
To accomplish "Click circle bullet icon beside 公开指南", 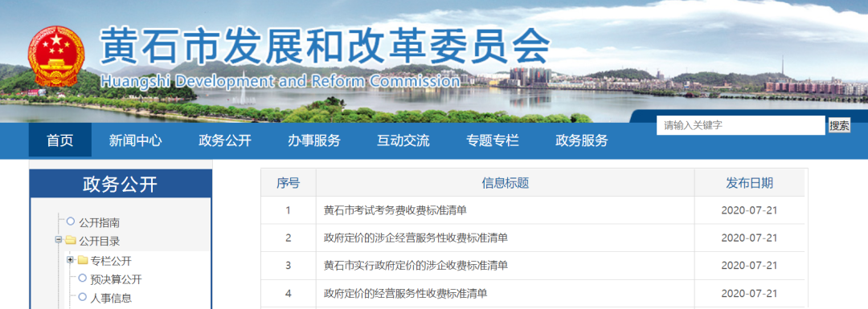I will click(70, 222).
